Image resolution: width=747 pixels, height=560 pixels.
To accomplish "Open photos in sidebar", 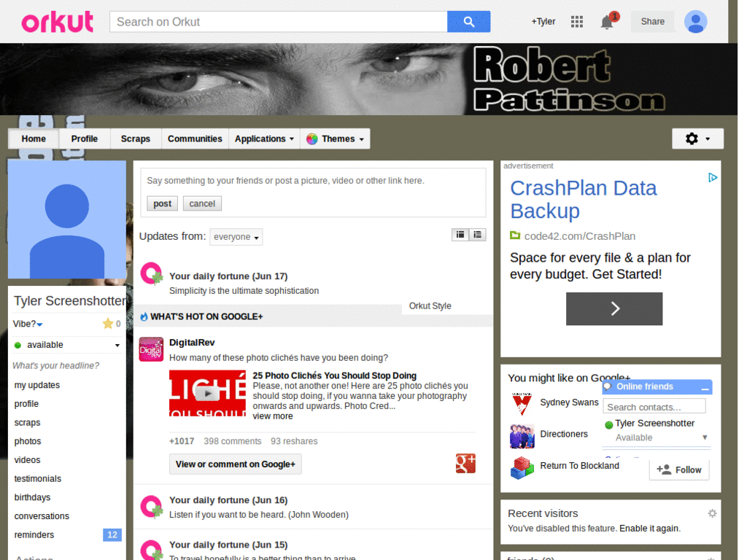I will [x=28, y=441].
